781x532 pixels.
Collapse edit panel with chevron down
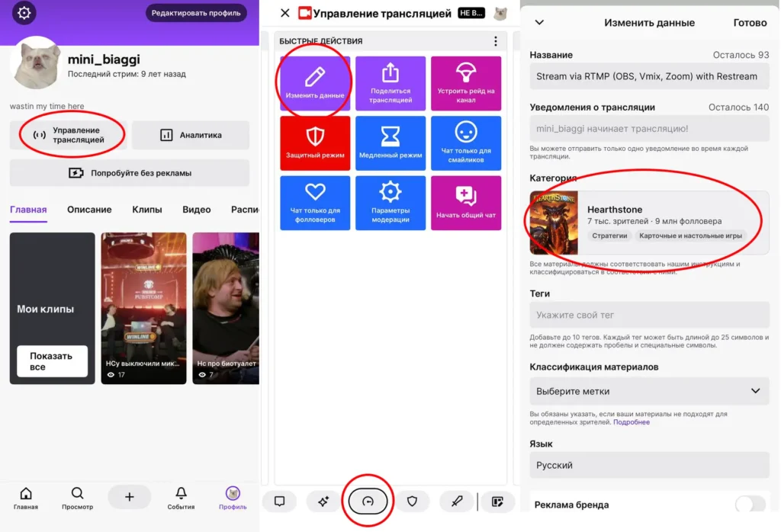[x=539, y=23]
